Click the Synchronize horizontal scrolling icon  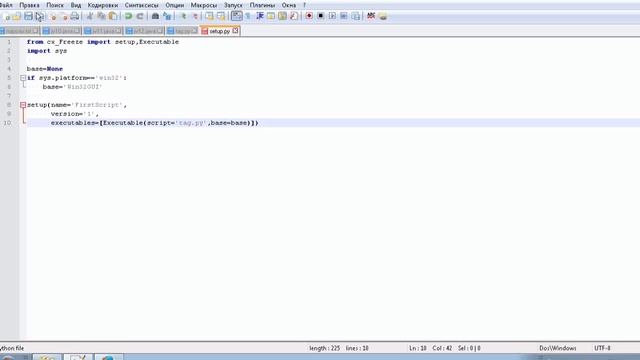pos(221,16)
